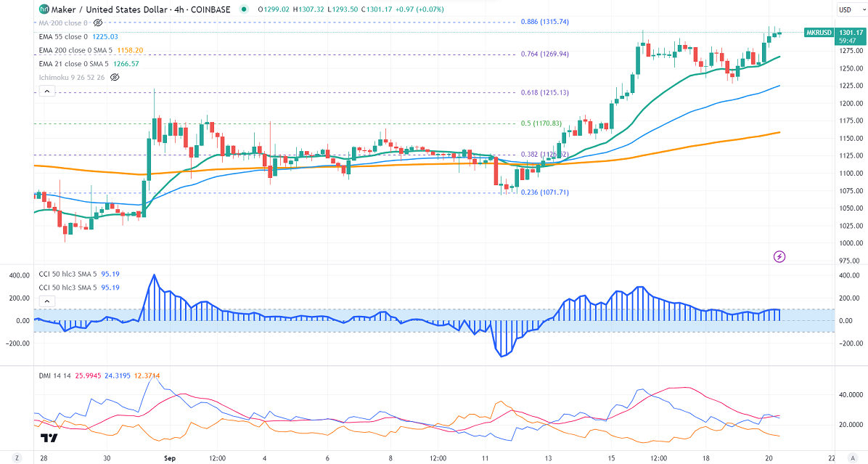868x464 pixels.
Task: Click the DMI value 12.3714
Action: pyautogui.click(x=147, y=376)
